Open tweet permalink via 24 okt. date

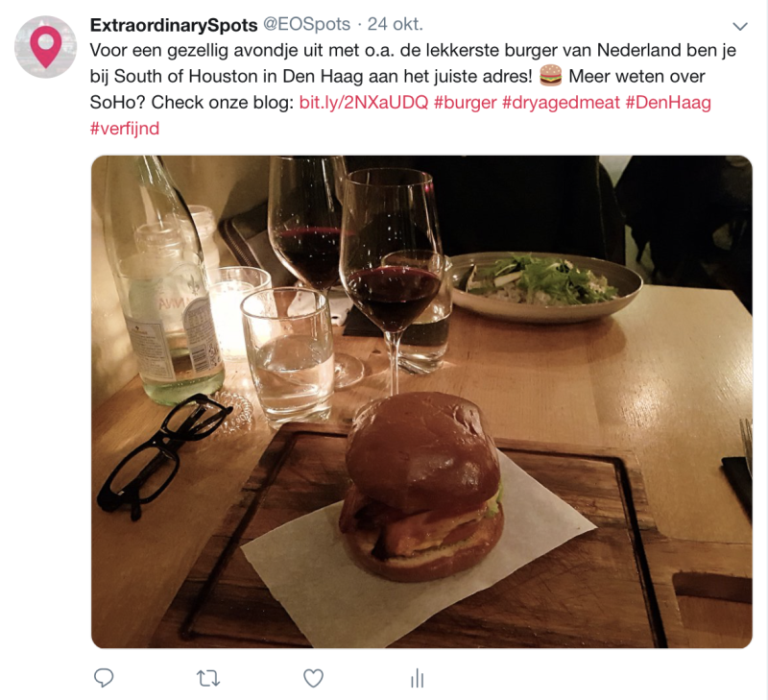(396, 24)
